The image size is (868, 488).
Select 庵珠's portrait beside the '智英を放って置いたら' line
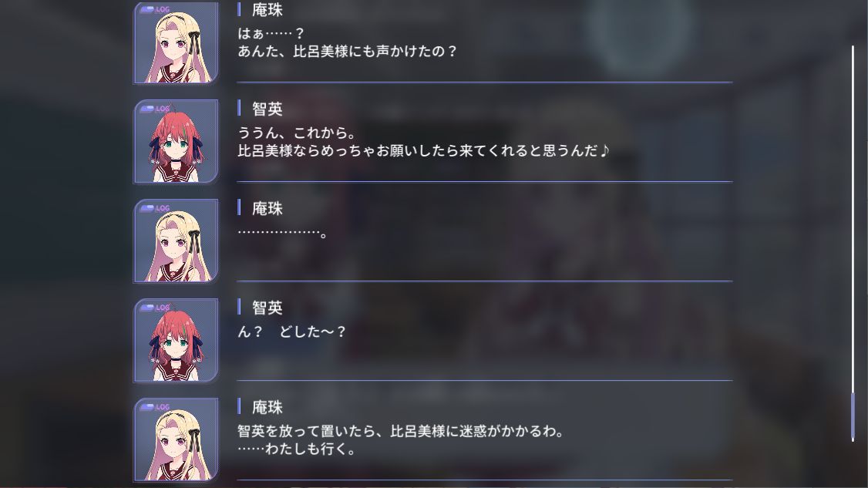tap(176, 439)
